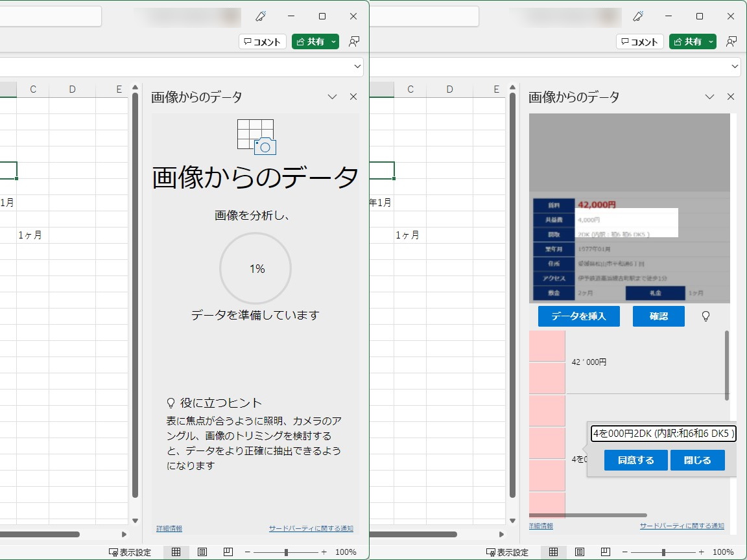This screenshot has height=560, width=747.
Task: Click the データを挿入 button
Action: (578, 316)
